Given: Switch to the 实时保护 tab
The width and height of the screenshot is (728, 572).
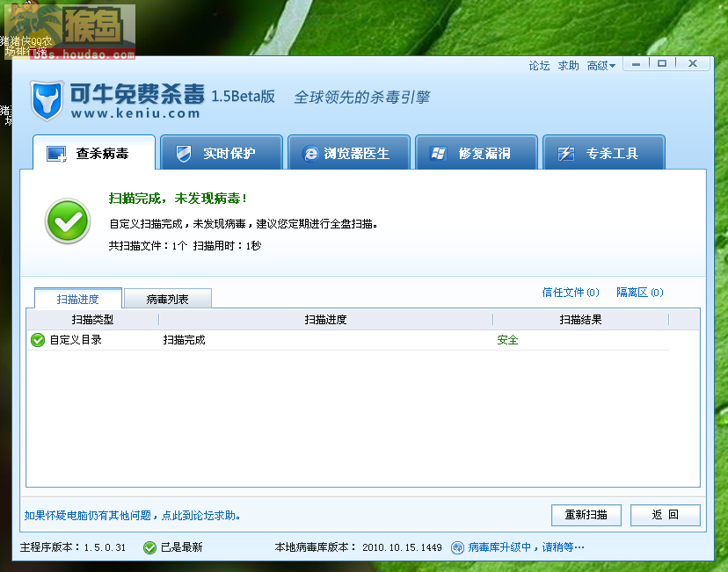Looking at the screenshot, I should point(222,153).
